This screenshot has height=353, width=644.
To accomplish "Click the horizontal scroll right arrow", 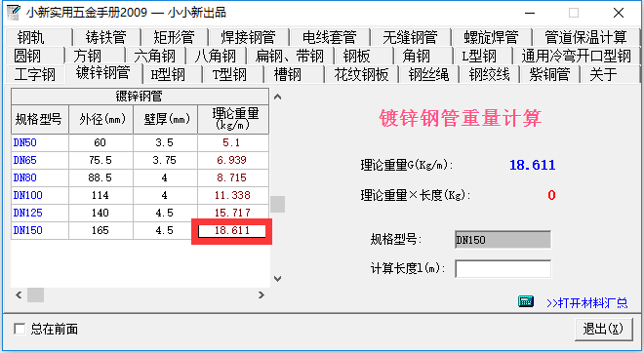I will [x=262, y=294].
